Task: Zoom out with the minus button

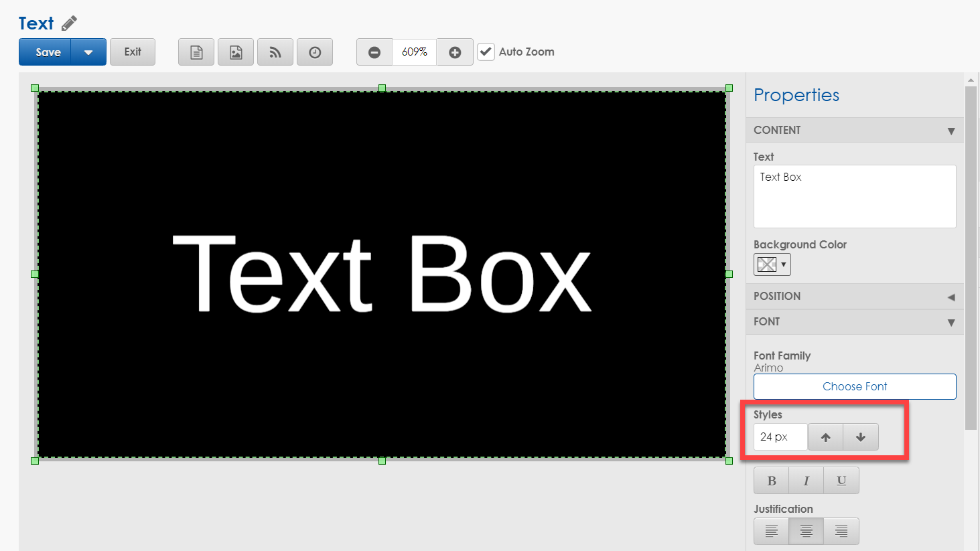Action: [x=374, y=52]
